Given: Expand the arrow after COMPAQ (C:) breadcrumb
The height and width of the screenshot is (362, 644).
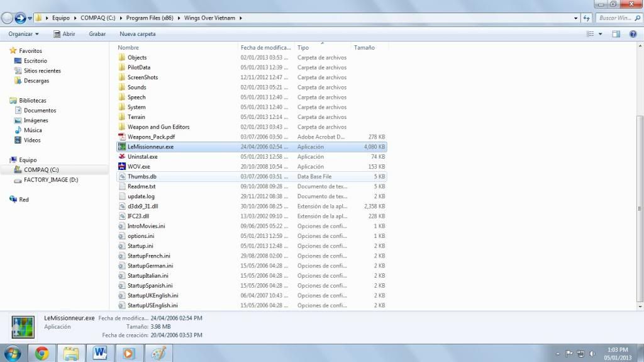Looking at the screenshot, I should [121, 18].
